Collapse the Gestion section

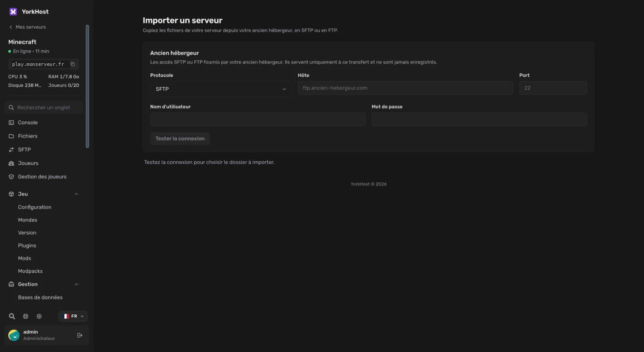(x=43, y=284)
